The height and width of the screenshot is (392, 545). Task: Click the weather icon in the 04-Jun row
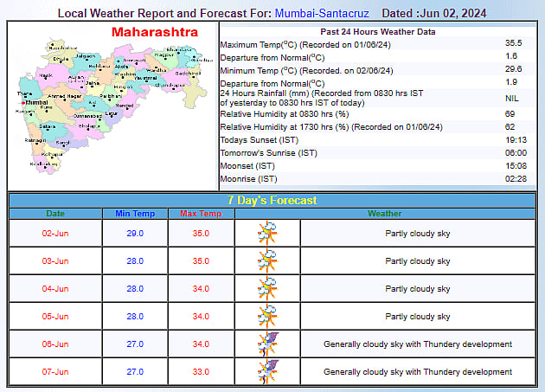(267, 288)
